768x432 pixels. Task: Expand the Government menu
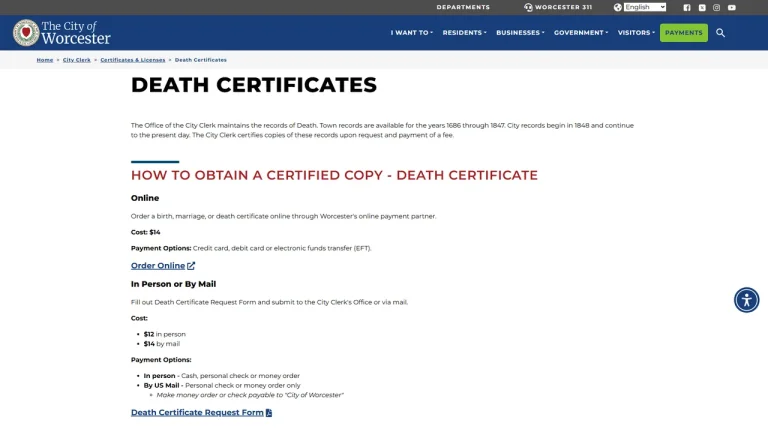click(581, 33)
